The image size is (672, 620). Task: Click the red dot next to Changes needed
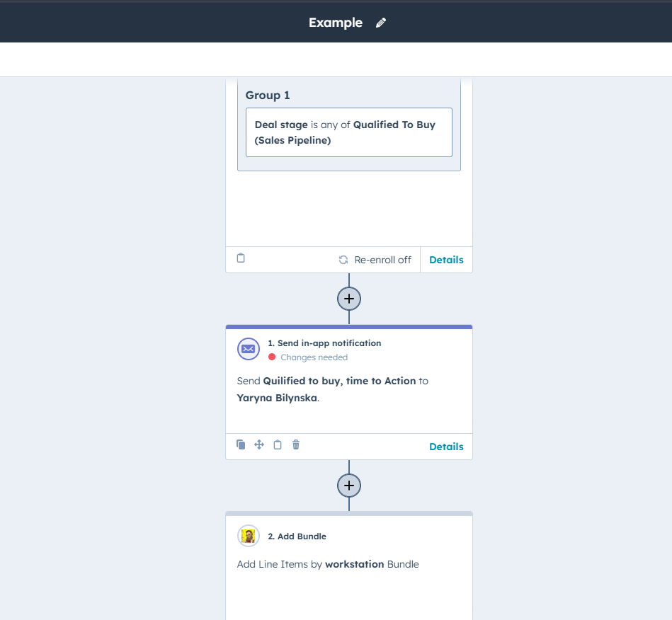click(271, 357)
